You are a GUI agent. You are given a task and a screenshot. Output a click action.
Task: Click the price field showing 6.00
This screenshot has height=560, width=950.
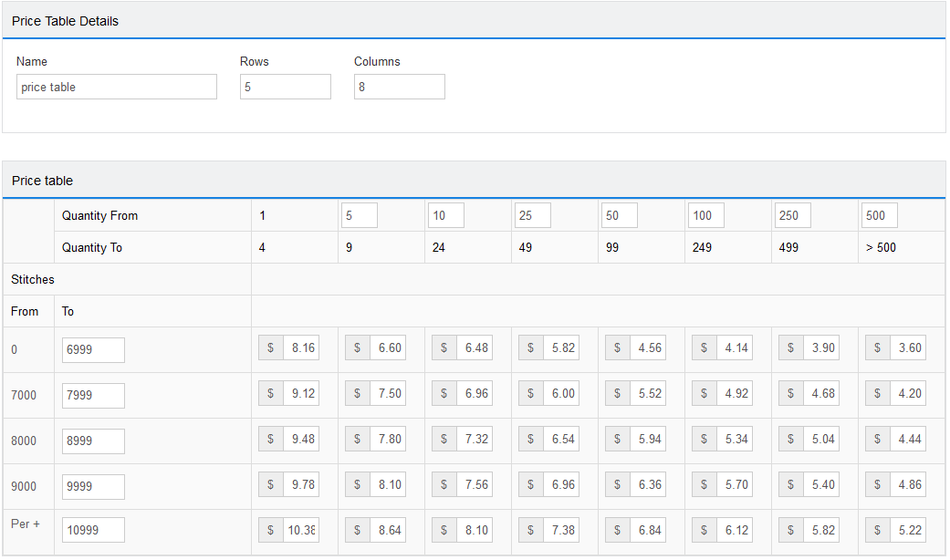point(561,393)
